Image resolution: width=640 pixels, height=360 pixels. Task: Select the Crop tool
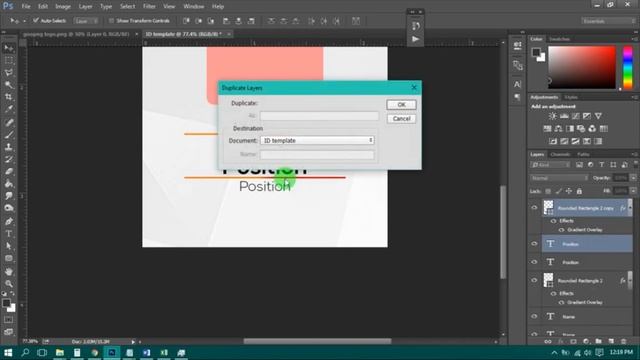pos(9,97)
